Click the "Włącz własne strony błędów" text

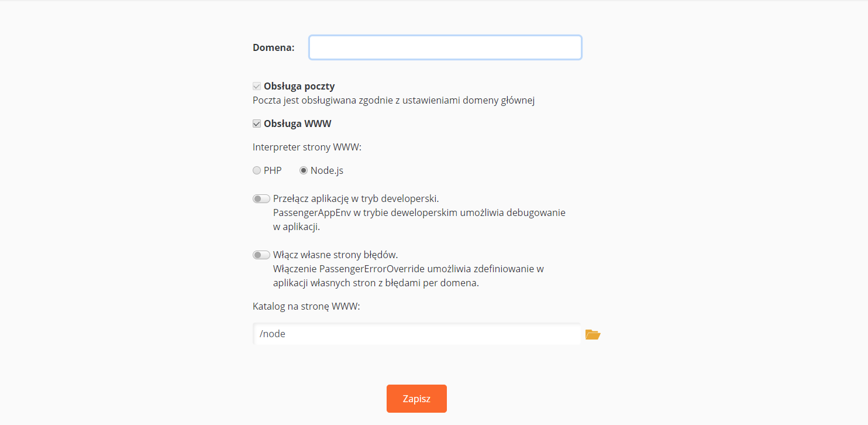335,255
